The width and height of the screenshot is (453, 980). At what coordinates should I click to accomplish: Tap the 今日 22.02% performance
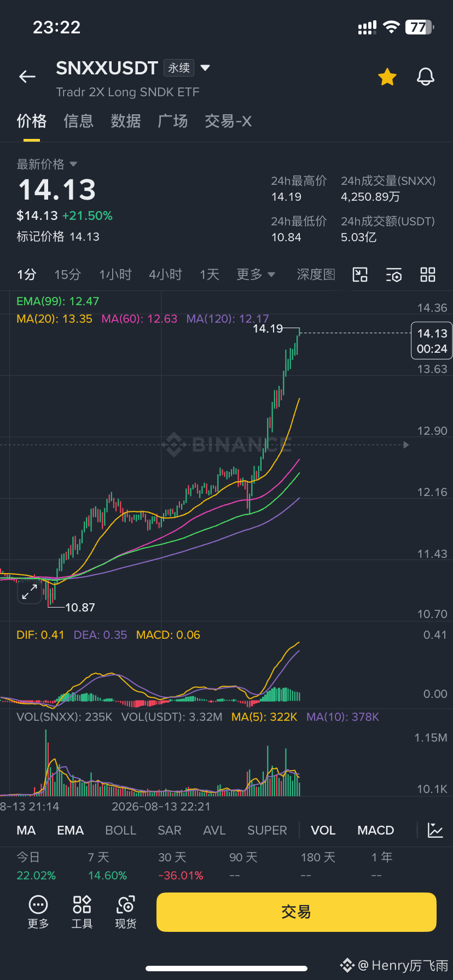[x=36, y=866]
